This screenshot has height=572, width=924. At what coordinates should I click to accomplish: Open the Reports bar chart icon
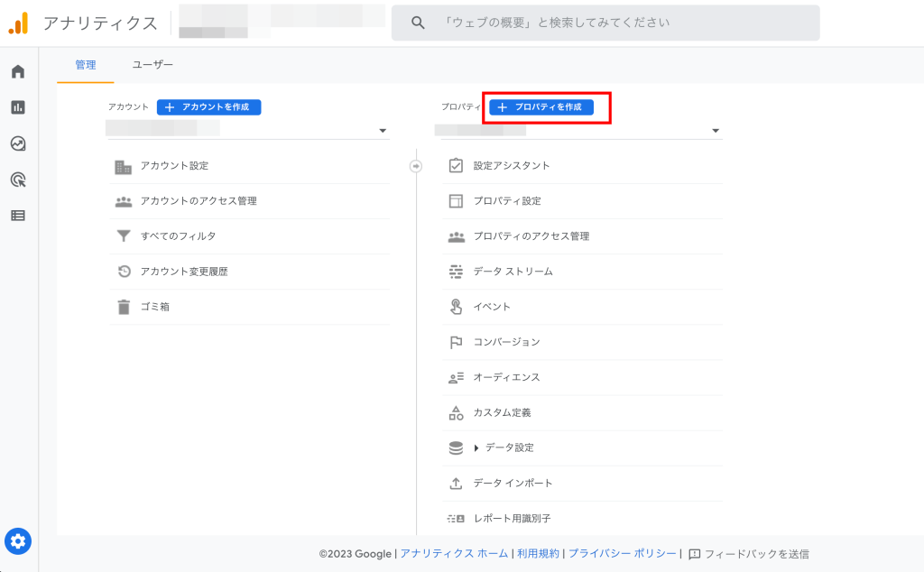(x=18, y=107)
